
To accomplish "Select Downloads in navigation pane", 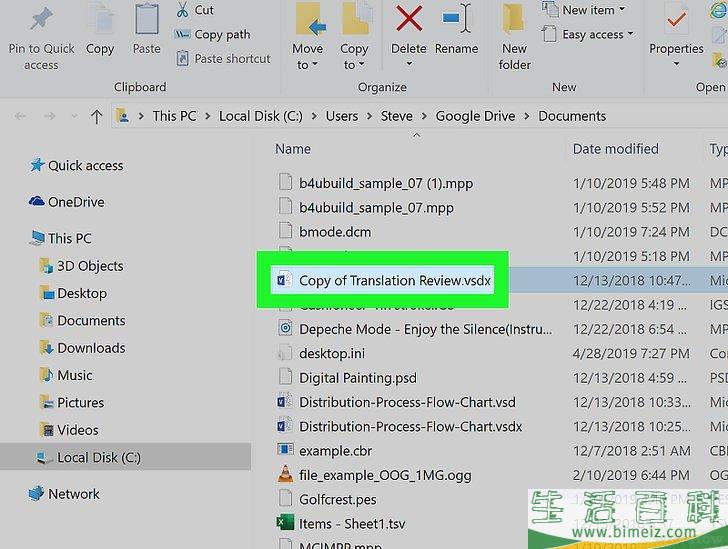I will point(91,348).
